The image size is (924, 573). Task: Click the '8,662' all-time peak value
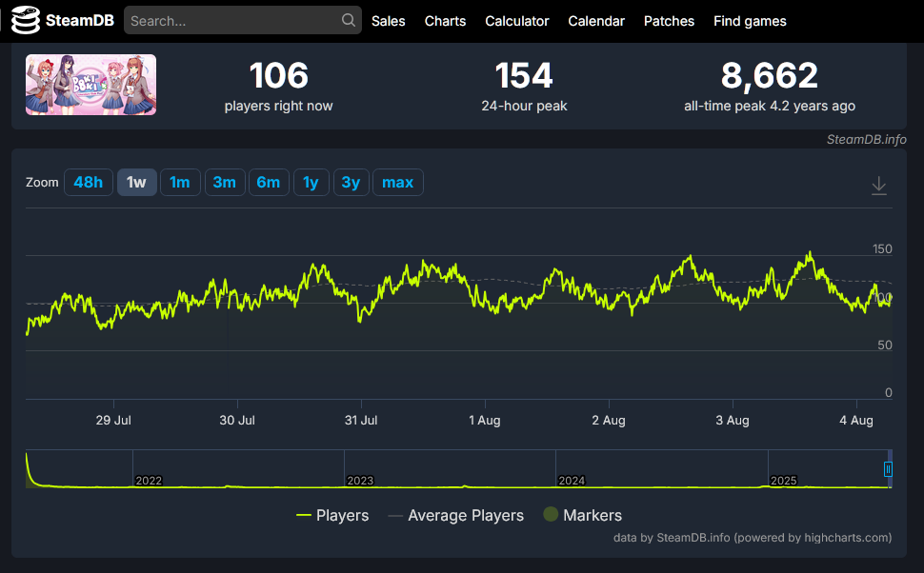tap(770, 76)
